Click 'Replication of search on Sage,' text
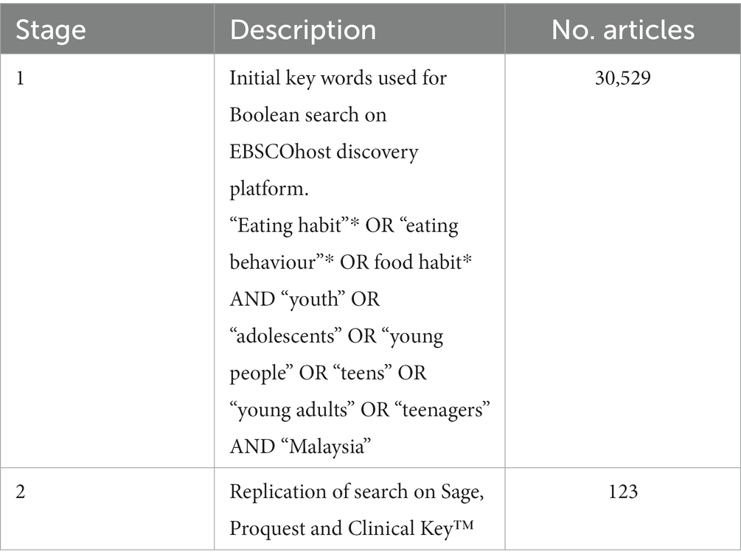Screen dimensions: 741x560 (x=357, y=492)
